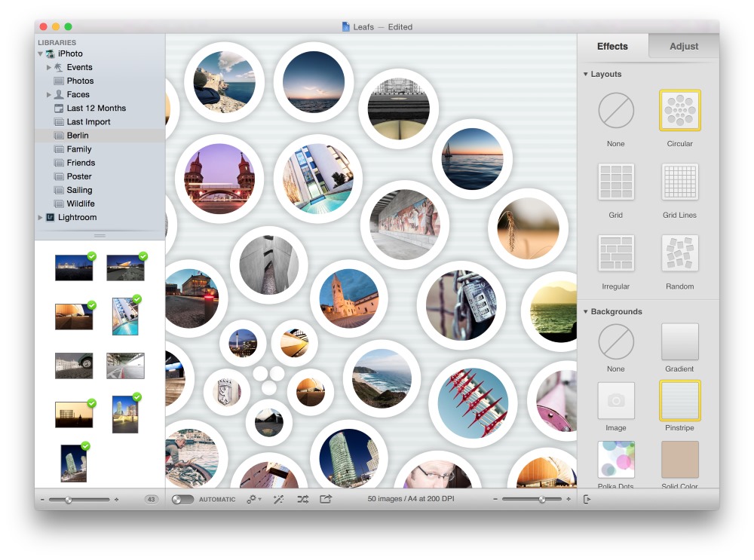754x560 pixels.
Task: Set the background to Polka Dots
Action: click(x=615, y=459)
